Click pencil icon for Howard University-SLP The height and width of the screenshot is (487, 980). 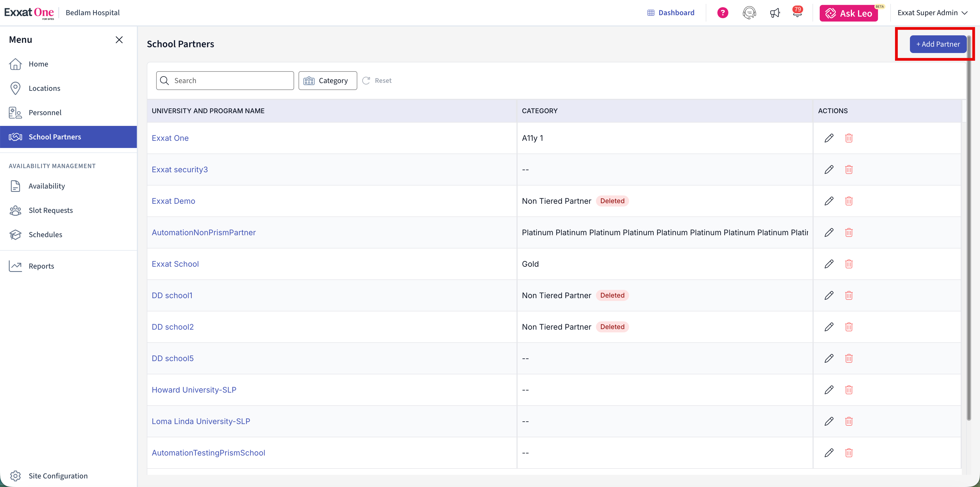829,390
